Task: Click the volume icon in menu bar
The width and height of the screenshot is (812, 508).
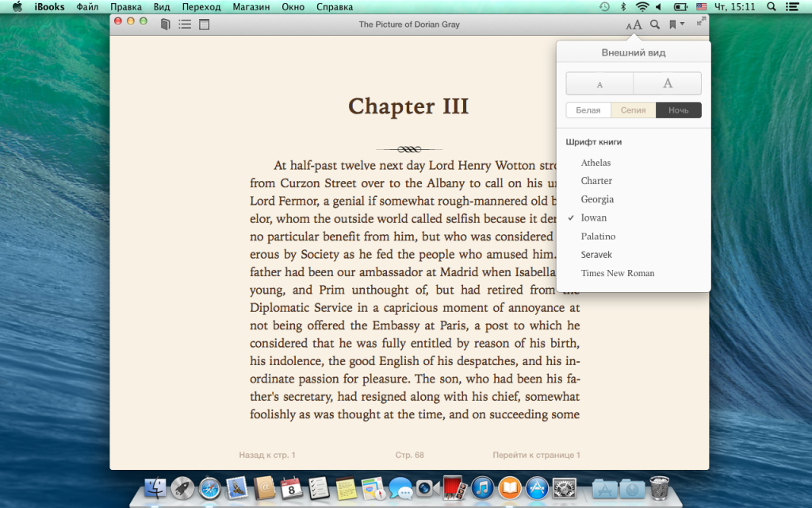Action: (659, 6)
